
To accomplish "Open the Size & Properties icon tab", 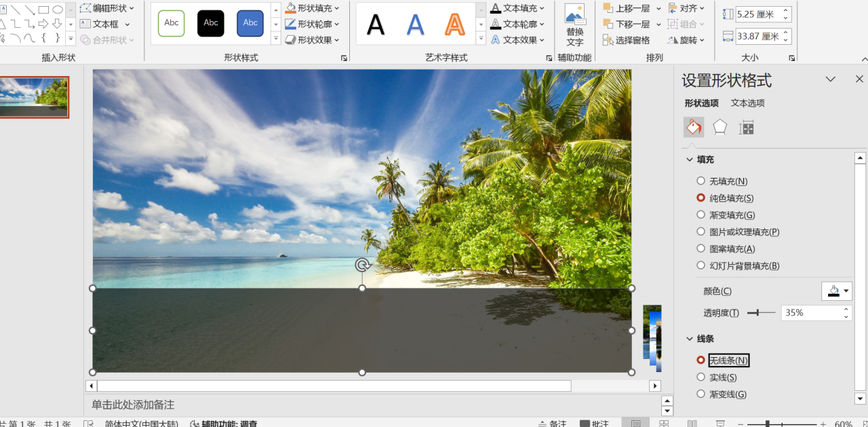I will [746, 127].
